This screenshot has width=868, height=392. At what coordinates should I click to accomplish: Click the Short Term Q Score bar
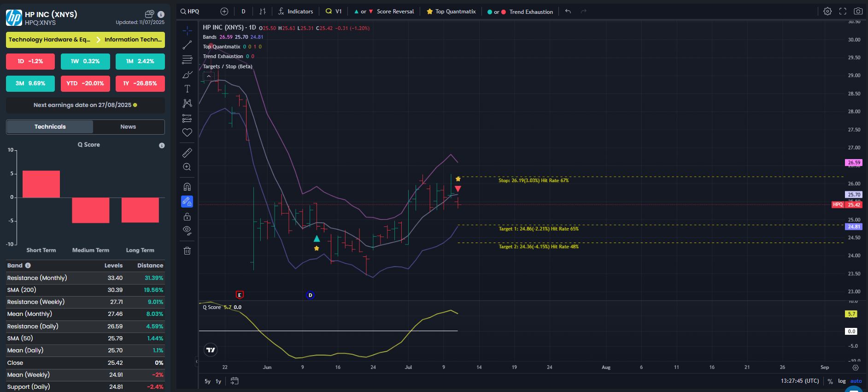(41, 184)
